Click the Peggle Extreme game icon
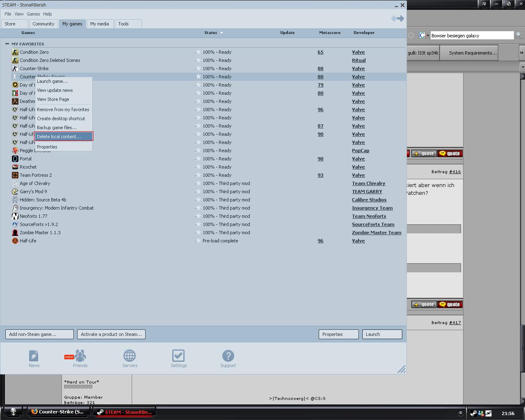Image resolution: width=525 pixels, height=420 pixels. tap(15, 151)
